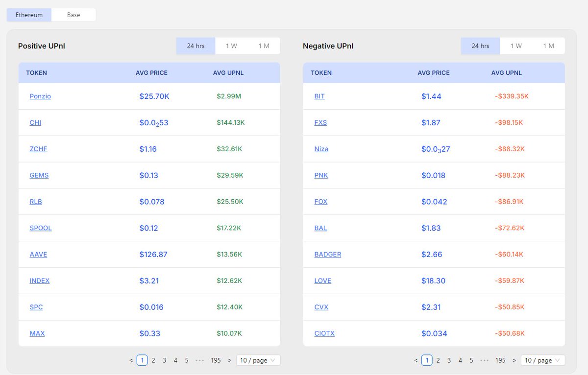Screen dimensions: 588x375
Task: Select current page 1 in Positive UPnl
Action: [142, 360]
